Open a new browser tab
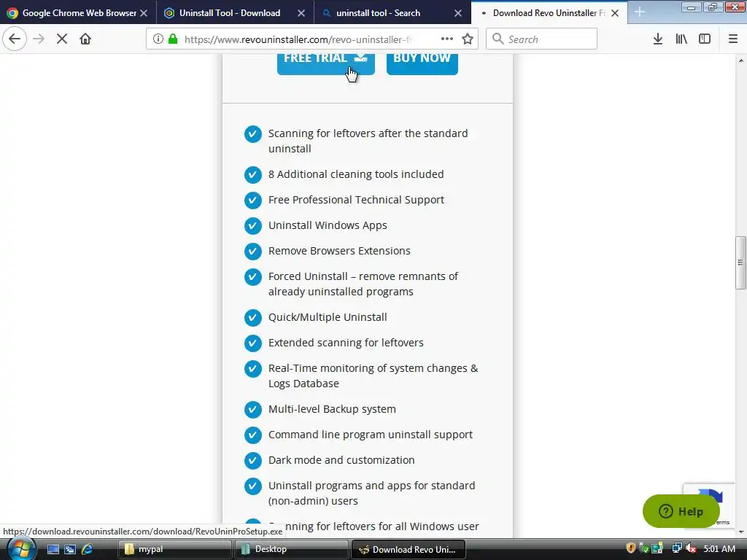Image resolution: width=747 pixels, height=560 pixels. tap(640, 13)
